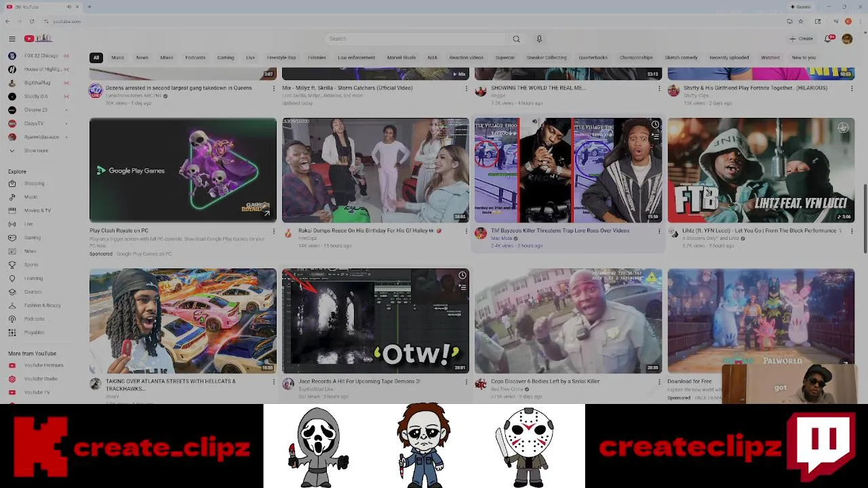
Task: Play Jace Records A Hit thumbnail
Action: tap(376, 321)
